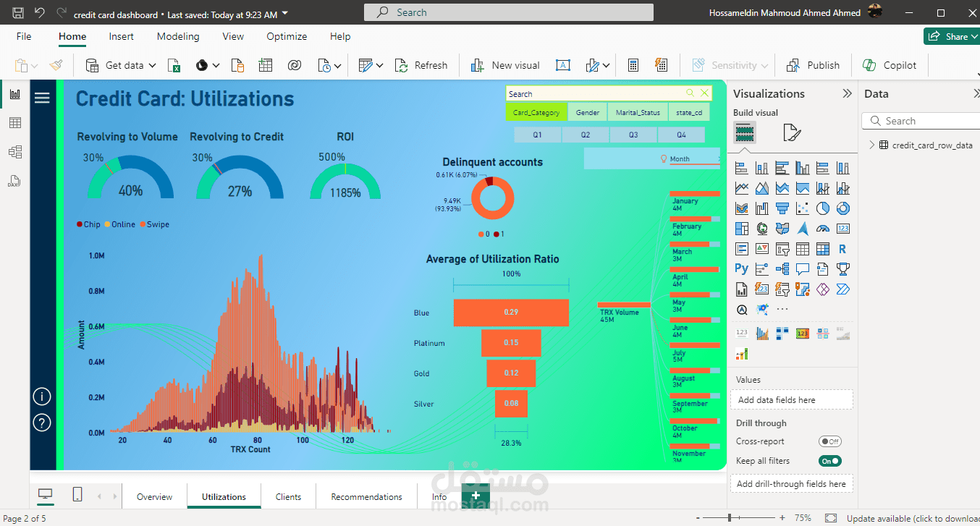
Task: Open the DAX query view icon
Action: pyautogui.click(x=14, y=181)
